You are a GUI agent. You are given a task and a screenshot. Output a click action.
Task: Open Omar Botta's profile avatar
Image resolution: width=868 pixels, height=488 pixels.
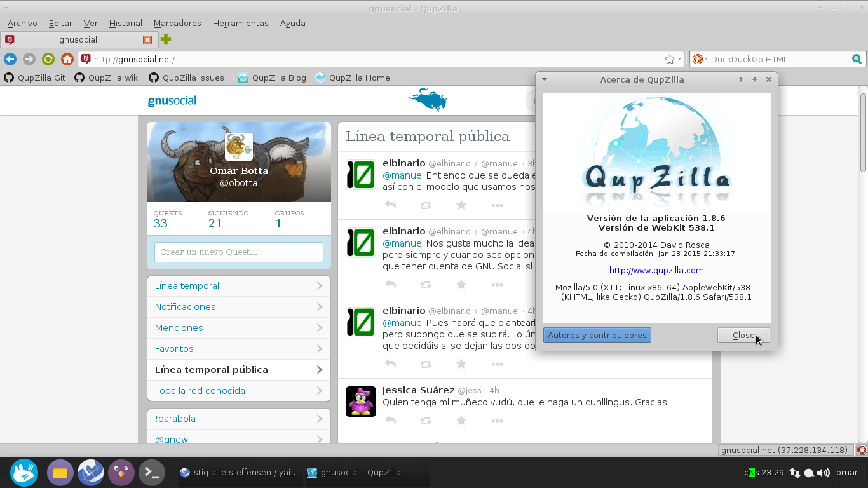point(239,147)
